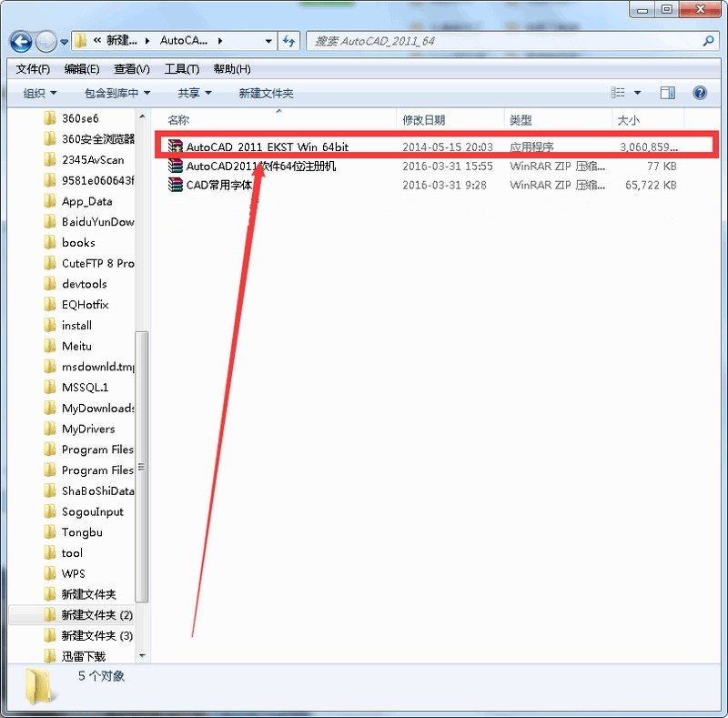Click the 新建文件夹 toolbar button
This screenshot has height=718, width=728.
pos(266,93)
